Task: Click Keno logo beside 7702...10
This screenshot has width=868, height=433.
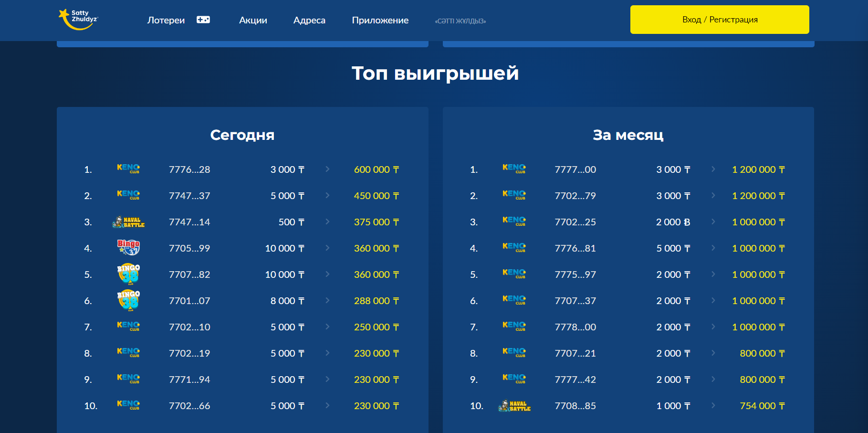Action: coord(128,326)
